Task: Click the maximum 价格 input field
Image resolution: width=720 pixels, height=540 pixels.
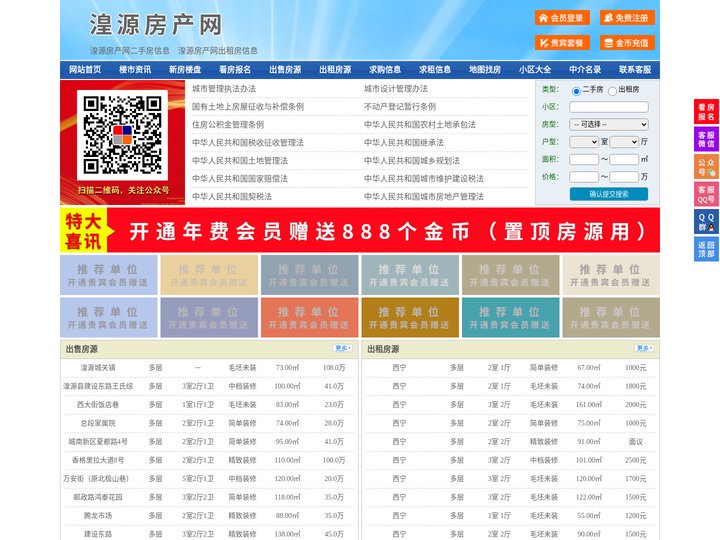Action: pos(624,177)
